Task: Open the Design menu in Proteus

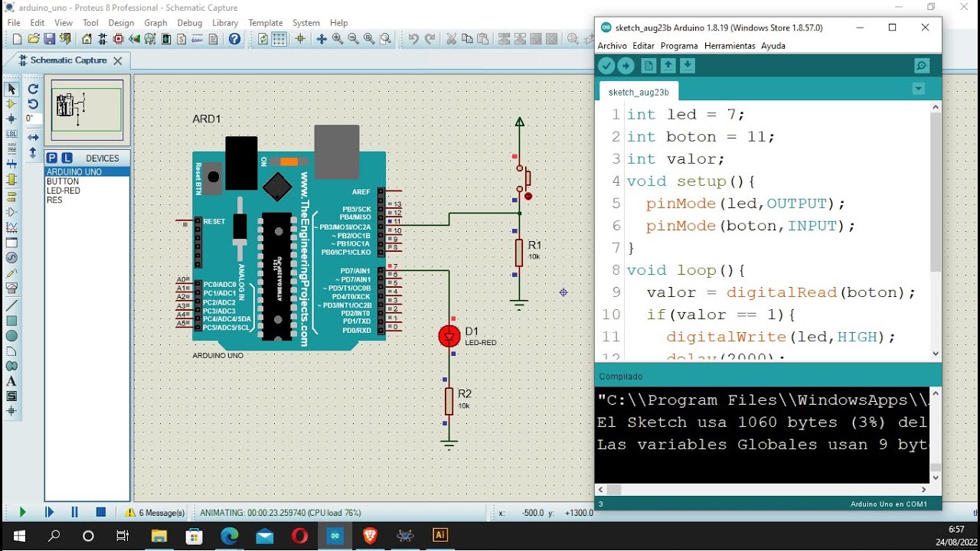Action: click(x=121, y=23)
